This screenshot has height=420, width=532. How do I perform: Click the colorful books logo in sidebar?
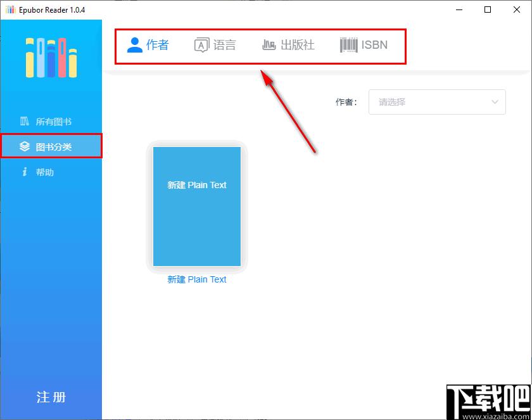click(x=51, y=58)
